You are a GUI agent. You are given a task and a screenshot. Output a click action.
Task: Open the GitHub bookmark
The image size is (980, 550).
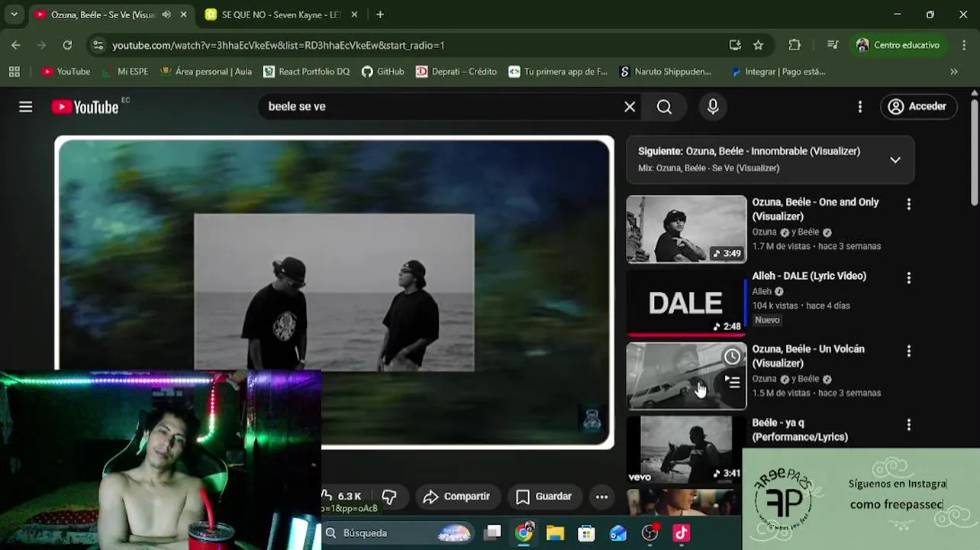pyautogui.click(x=382, y=72)
